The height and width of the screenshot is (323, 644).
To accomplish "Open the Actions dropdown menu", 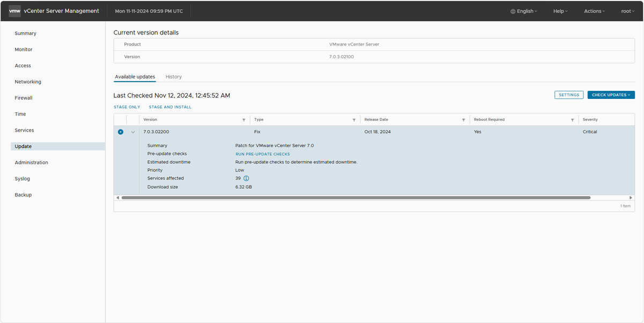I will 595,11.
